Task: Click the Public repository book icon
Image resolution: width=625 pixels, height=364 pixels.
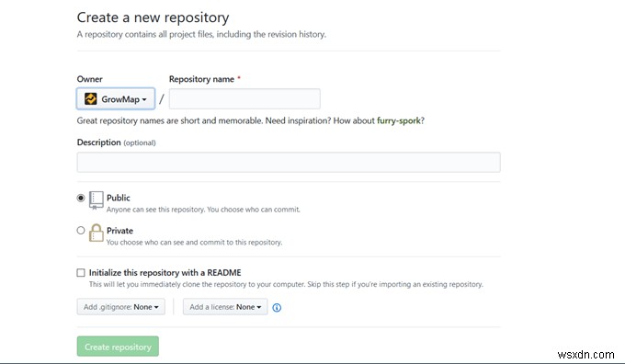Action: point(97,200)
